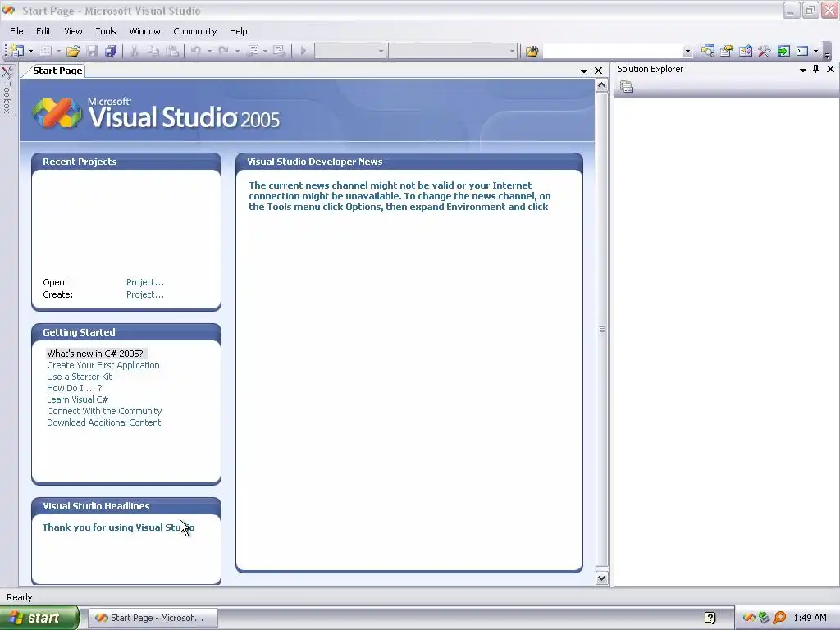
Task: Click Thank you for using Visual Studio headline
Action: coord(118,527)
